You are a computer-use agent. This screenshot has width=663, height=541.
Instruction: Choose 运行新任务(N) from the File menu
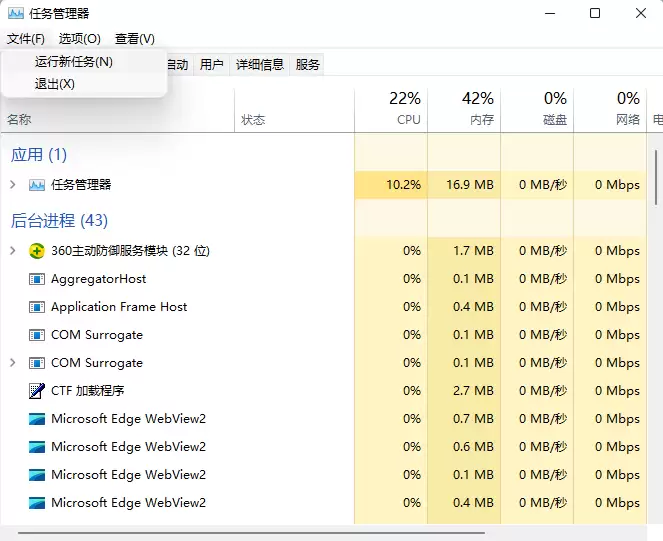point(74,62)
